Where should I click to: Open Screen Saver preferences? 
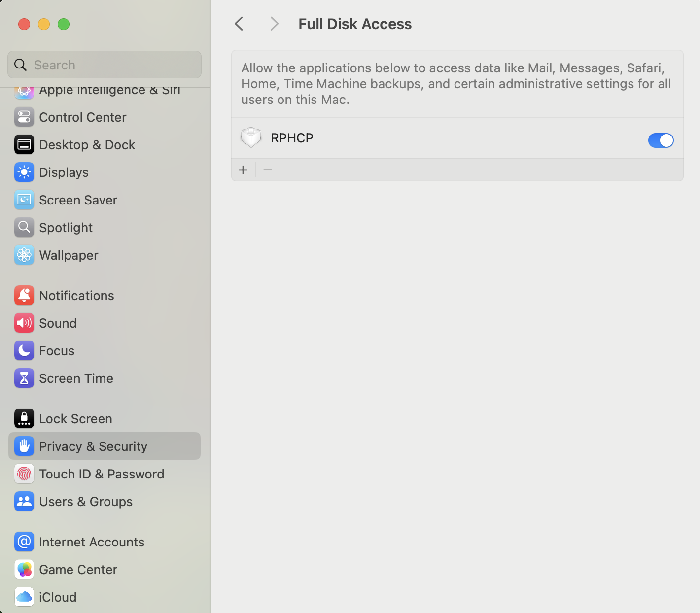tap(78, 200)
